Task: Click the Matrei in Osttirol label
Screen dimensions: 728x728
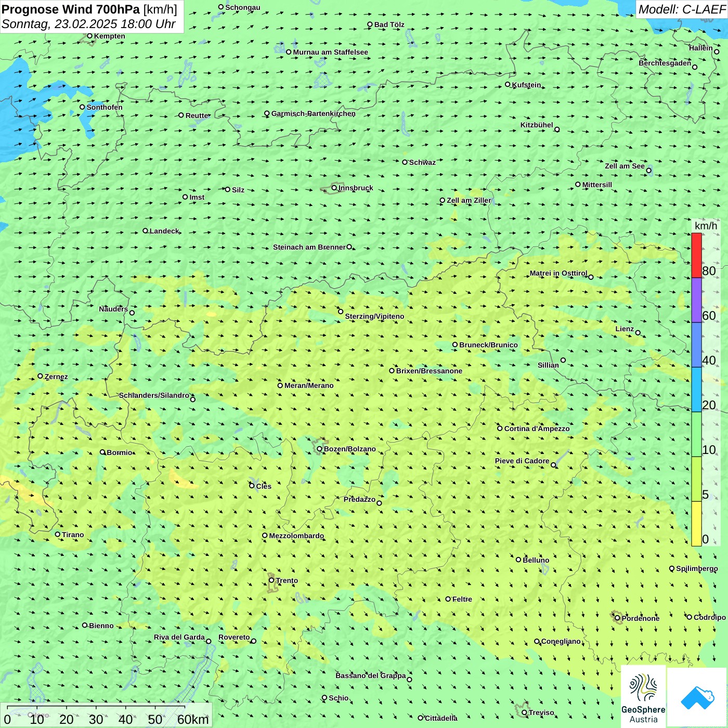Action: 558,273
